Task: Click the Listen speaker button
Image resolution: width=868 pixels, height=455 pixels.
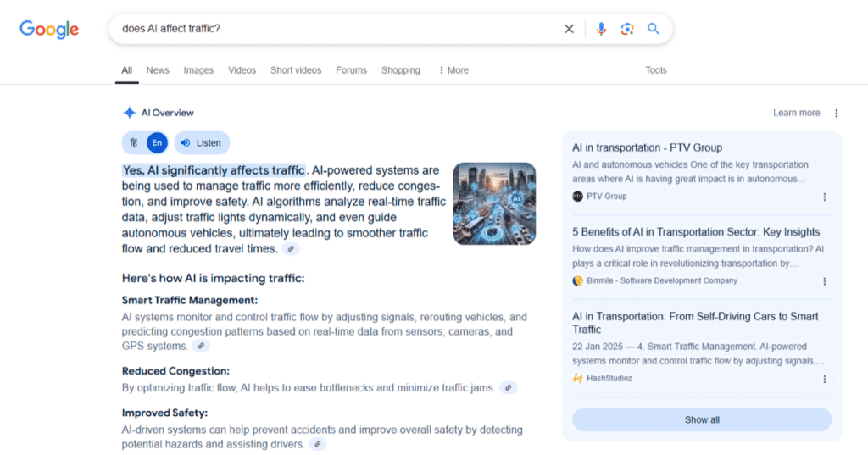Action: tap(202, 143)
